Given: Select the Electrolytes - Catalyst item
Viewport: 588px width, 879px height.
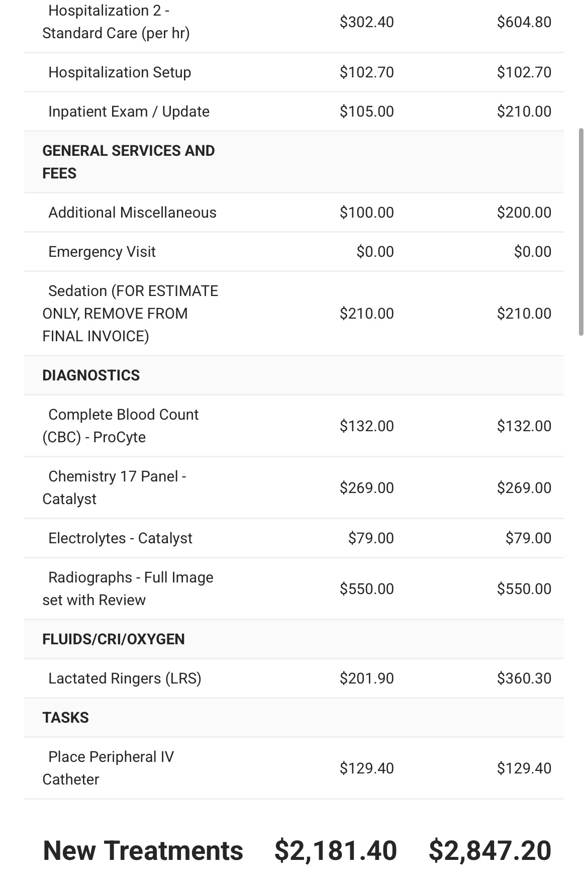Looking at the screenshot, I should (x=293, y=538).
